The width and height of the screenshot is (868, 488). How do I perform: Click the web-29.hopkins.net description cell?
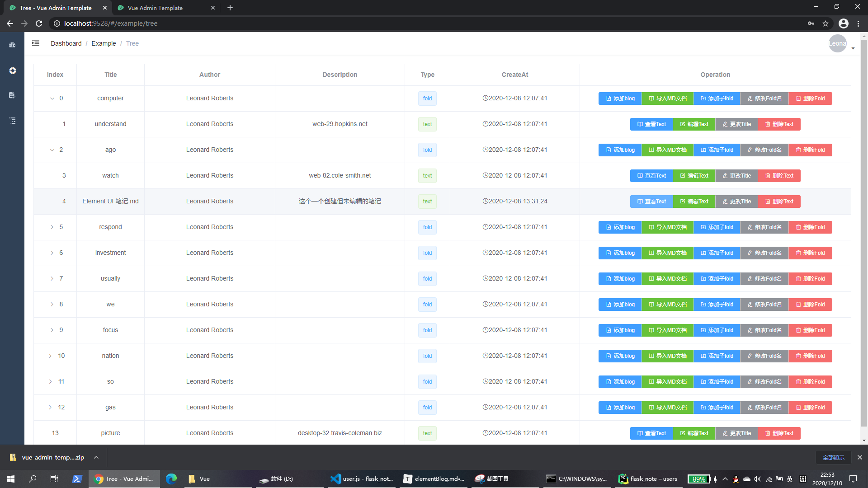tap(340, 124)
